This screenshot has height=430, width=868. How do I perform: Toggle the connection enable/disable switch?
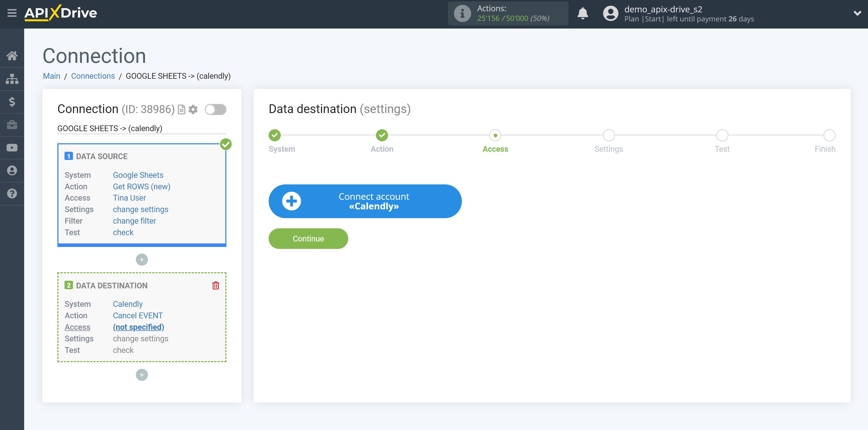pyautogui.click(x=216, y=109)
